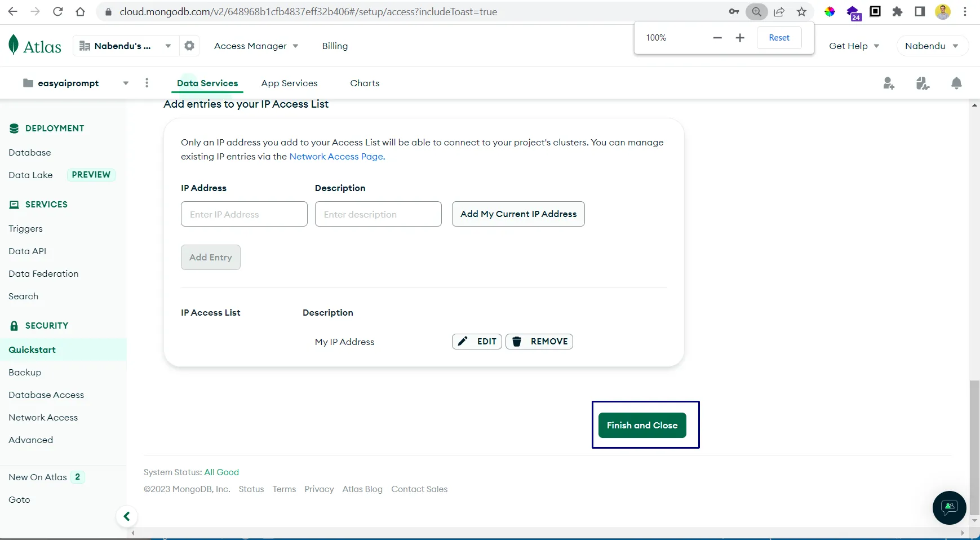Image resolution: width=980 pixels, height=540 pixels.
Task: Go to browser home page
Action: pos(80,11)
